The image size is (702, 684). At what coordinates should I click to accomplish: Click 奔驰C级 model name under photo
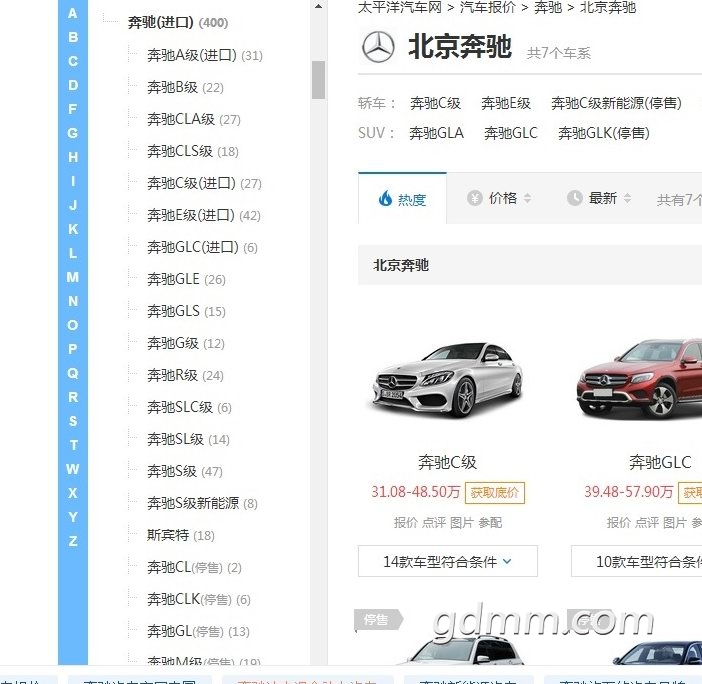[x=448, y=462]
